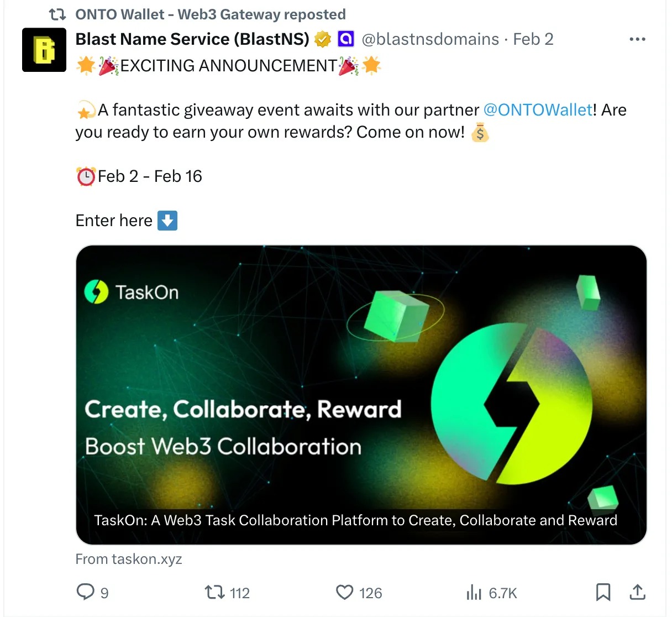This screenshot has width=672, height=617.
Task: Click the repost arrows icon above the tweet
Action: [x=57, y=14]
